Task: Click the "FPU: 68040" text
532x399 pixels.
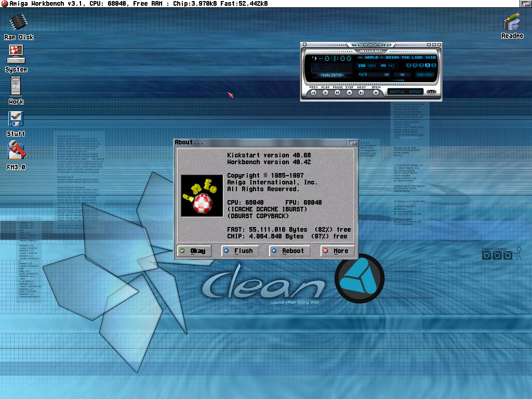Action: [x=303, y=203]
